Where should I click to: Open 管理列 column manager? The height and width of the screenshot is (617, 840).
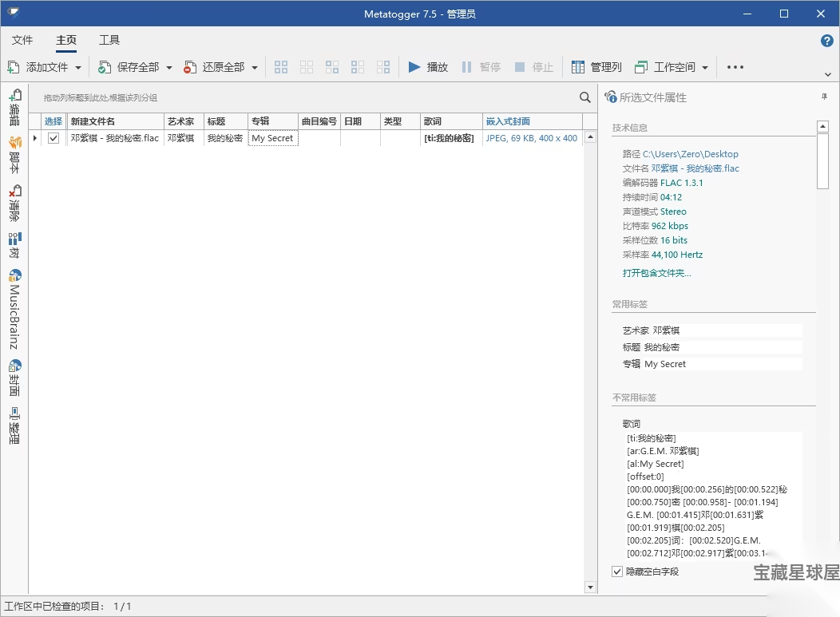click(596, 67)
